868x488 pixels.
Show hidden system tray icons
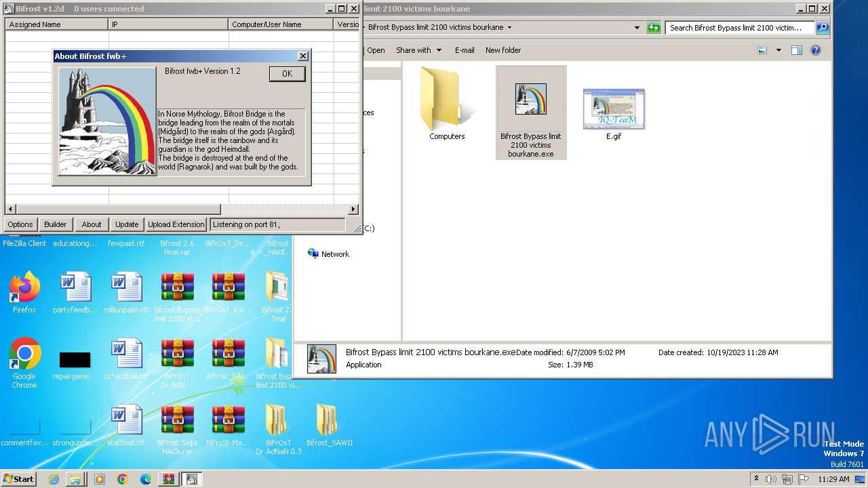tap(757, 479)
